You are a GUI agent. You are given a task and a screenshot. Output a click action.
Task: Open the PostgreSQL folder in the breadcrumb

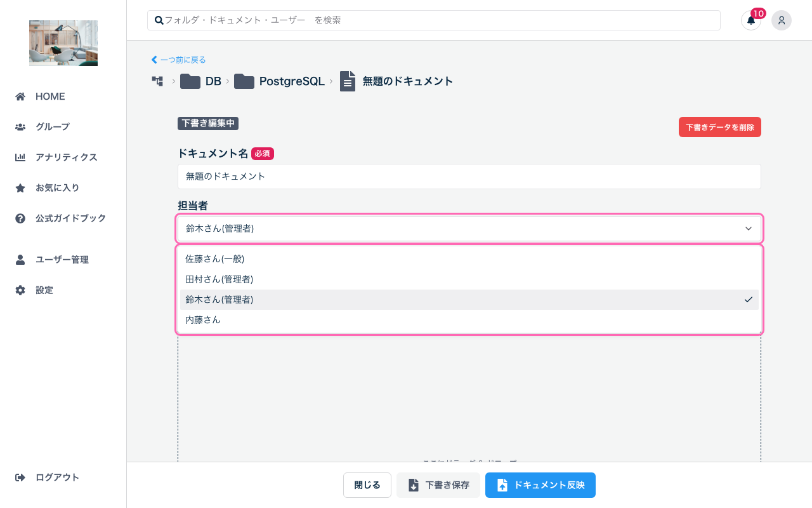292,81
